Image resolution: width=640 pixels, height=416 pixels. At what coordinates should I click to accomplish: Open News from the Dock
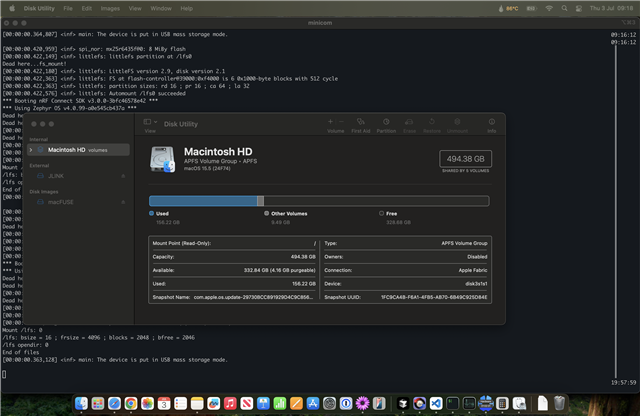[x=247, y=403]
